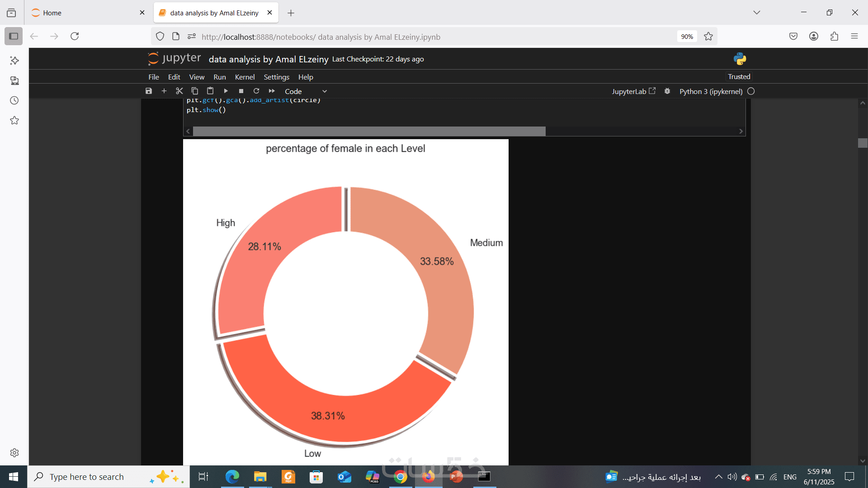Open the Kernel menu
Screen dimensions: 868x488
point(245,77)
